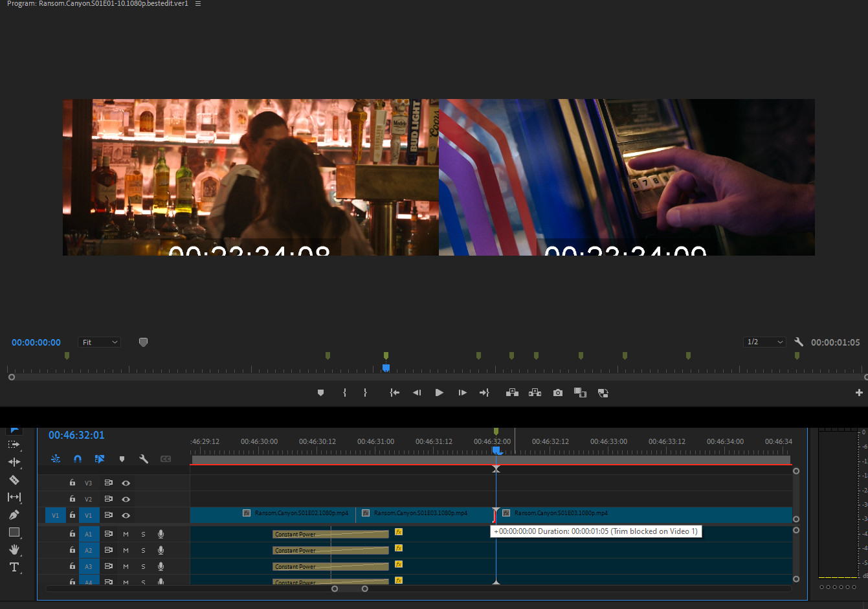This screenshot has height=609, width=868.
Task: Open the program monitor button editor plus
Action: [x=859, y=393]
